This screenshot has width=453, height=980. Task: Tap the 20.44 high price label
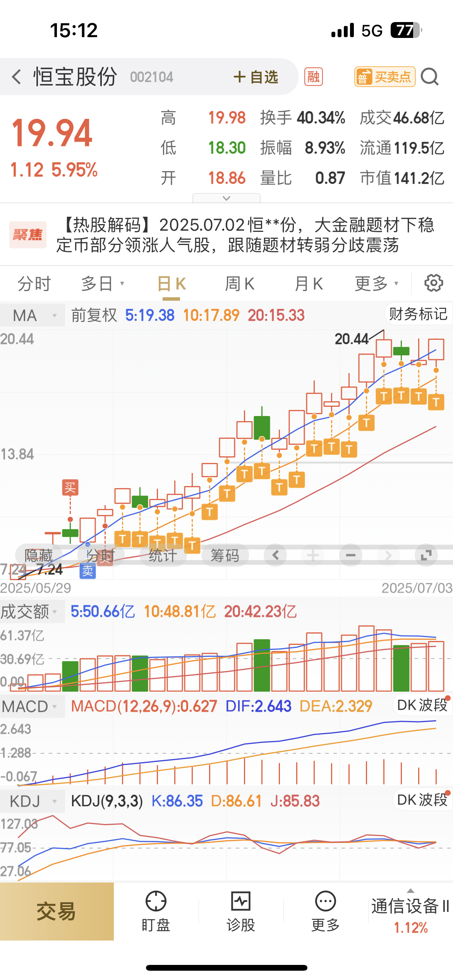352,339
